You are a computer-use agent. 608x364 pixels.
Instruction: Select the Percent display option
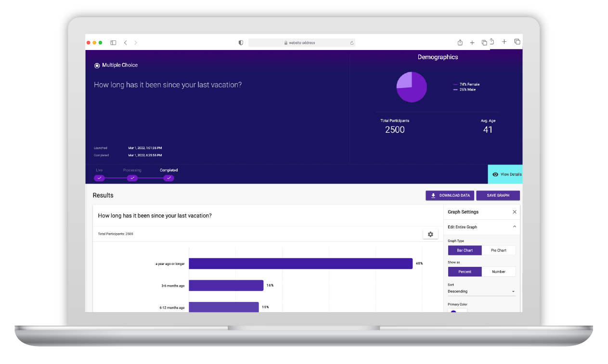click(x=465, y=272)
